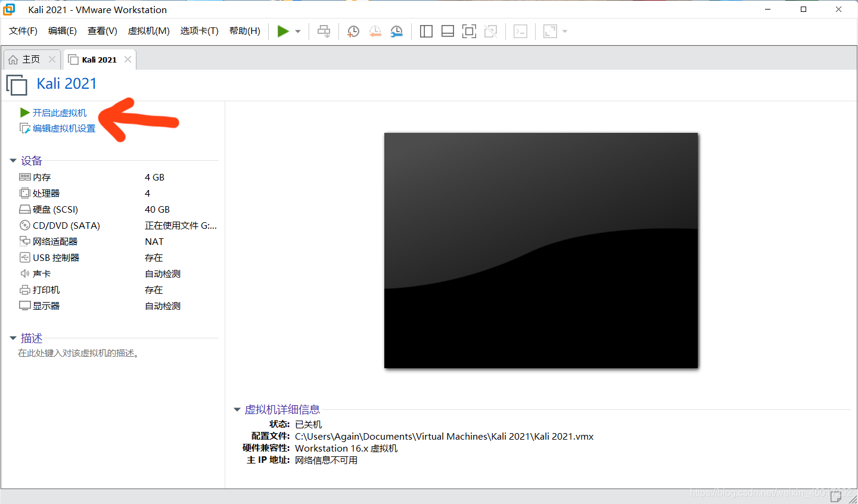
Task: Open the 文件(F) menu
Action: [x=23, y=31]
